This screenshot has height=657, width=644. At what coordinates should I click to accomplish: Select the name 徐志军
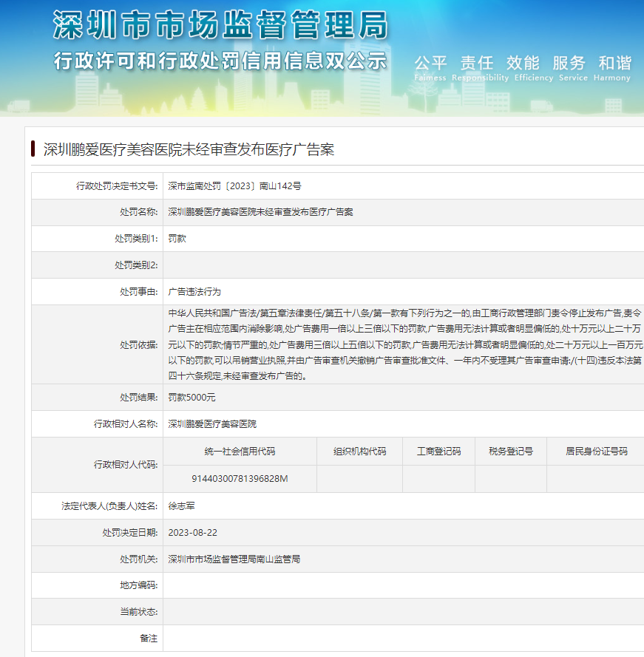click(x=182, y=506)
